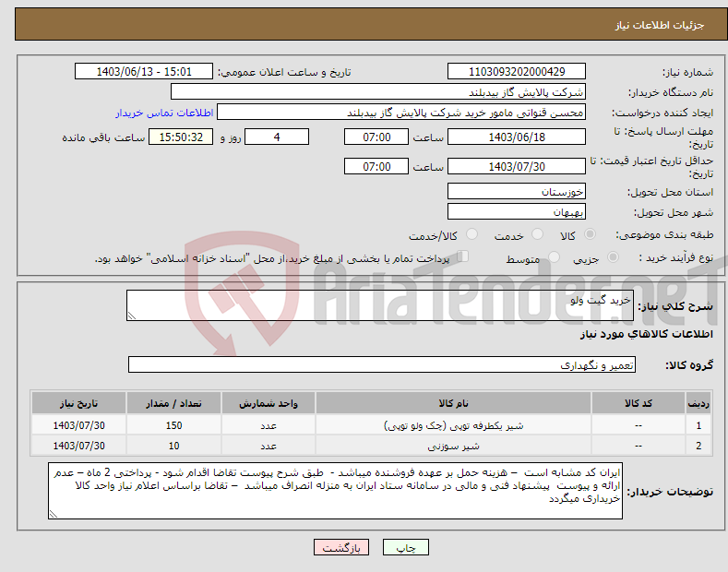Click the announcement date field 1403/06/13 - 15:01
The height and width of the screenshot is (572, 728).
(x=143, y=72)
